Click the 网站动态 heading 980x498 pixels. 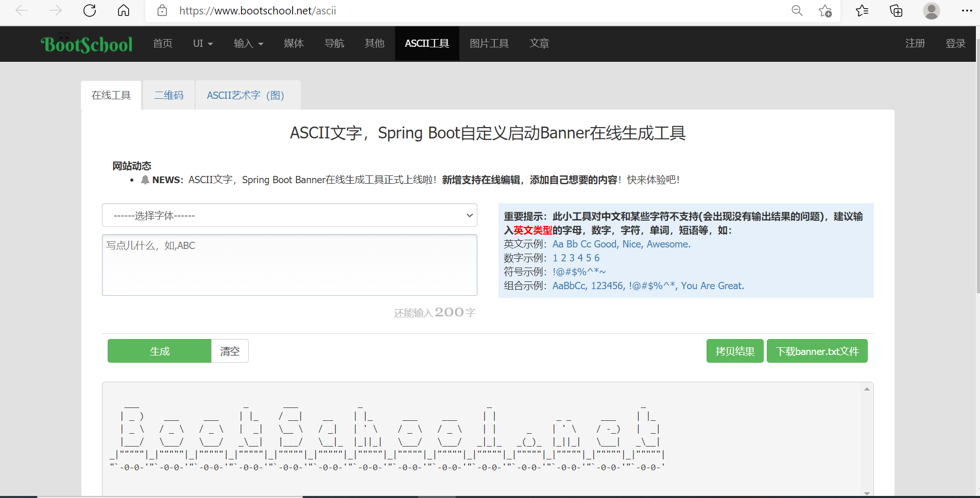[132, 166]
